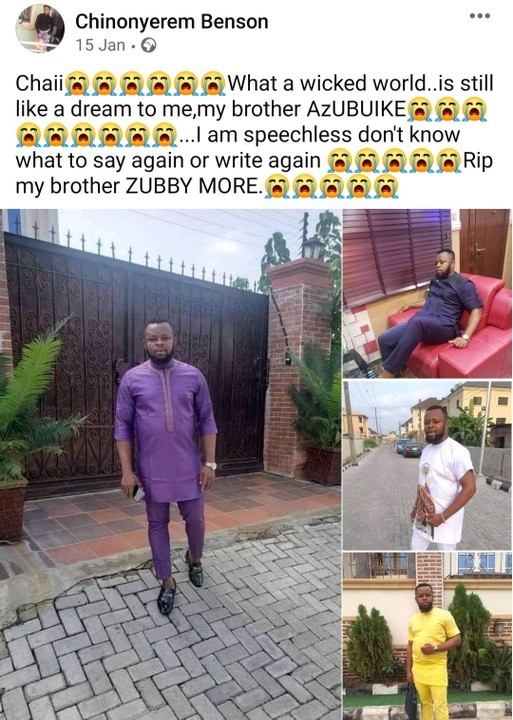
Task: Click the last crying emoji in the post
Action: (386, 186)
